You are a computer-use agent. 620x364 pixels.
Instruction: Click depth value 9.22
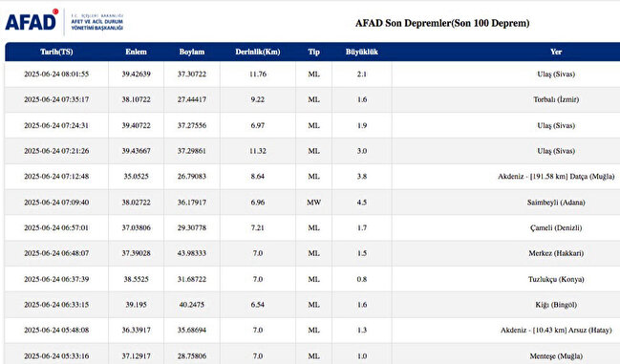[x=258, y=99]
